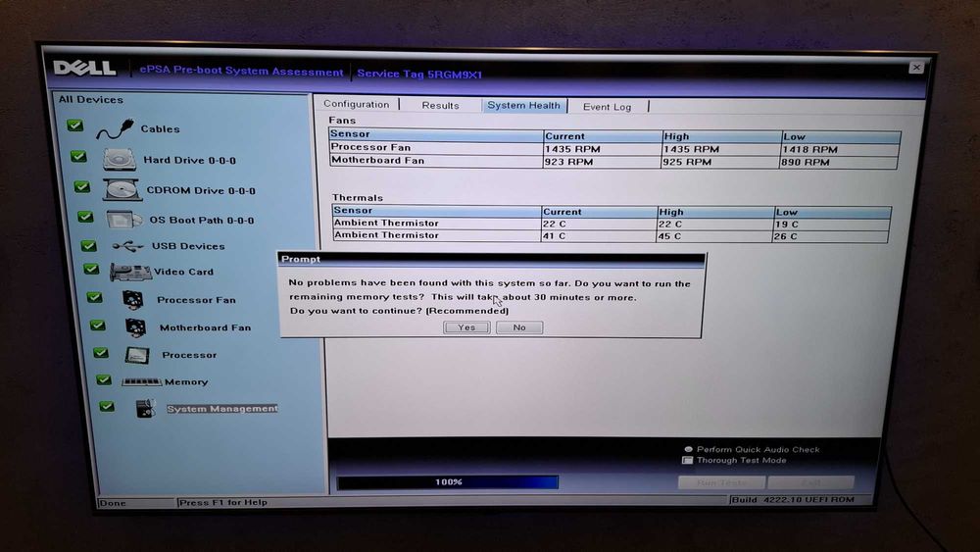Click the Cables device icon
This screenshot has height=552, width=980.
coord(115,128)
